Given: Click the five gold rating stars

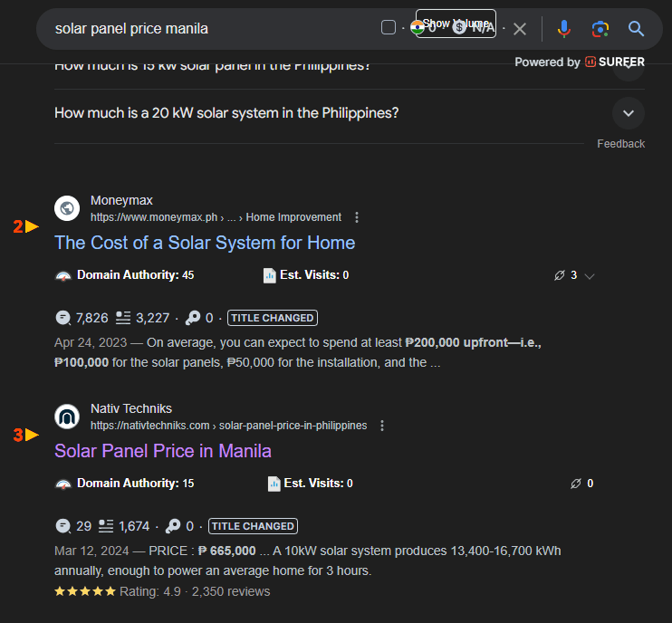Looking at the screenshot, I should [85, 591].
